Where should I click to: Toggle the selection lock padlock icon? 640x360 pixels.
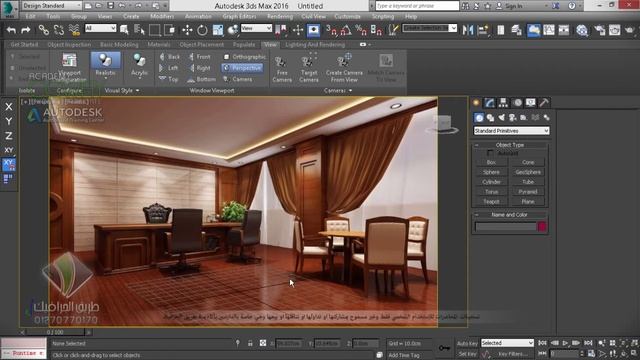click(250, 344)
